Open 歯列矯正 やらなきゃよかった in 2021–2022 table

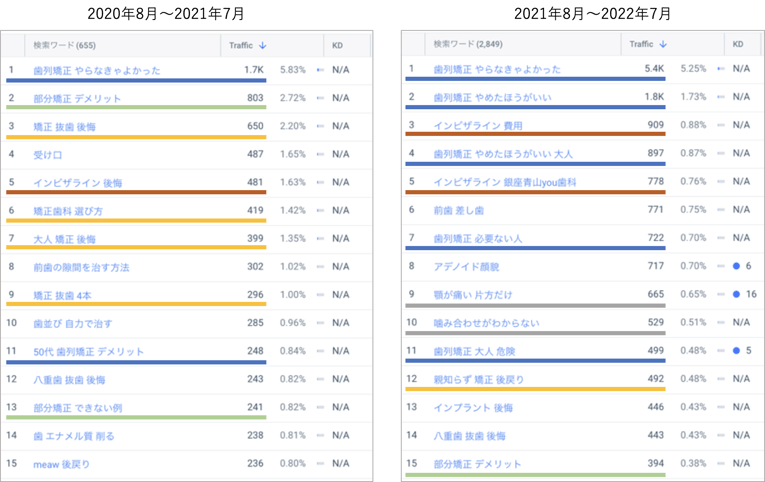point(497,69)
